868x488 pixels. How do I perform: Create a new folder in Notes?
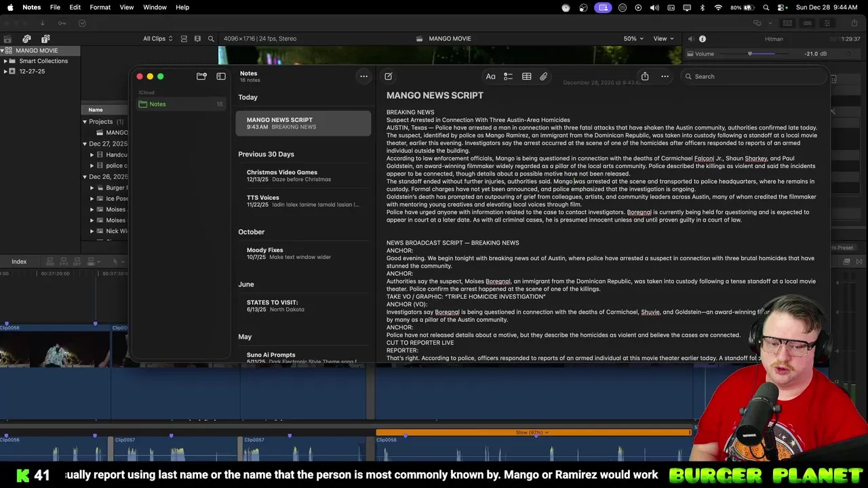coord(201,77)
